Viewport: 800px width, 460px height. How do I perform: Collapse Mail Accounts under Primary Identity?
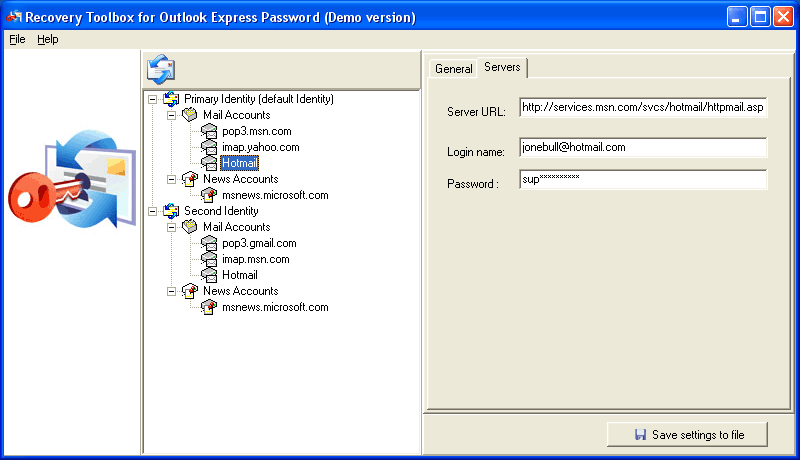click(x=171, y=115)
